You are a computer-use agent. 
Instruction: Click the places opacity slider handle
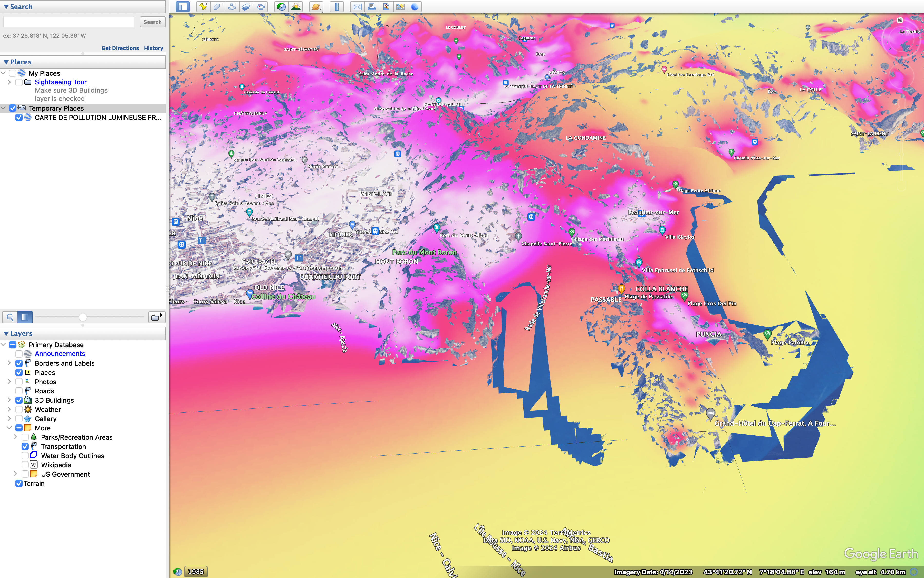coord(83,317)
